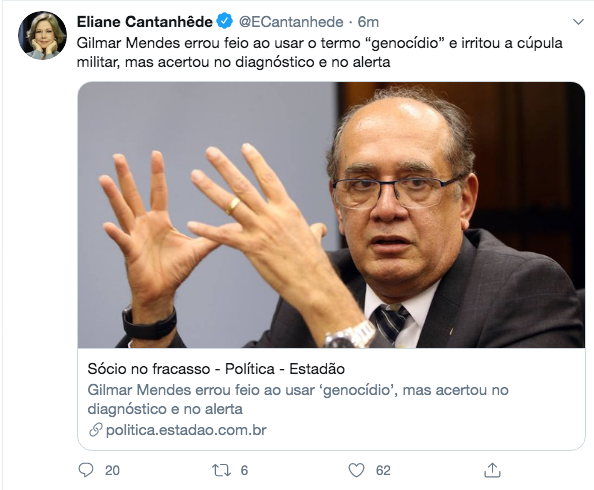The width and height of the screenshot is (594, 490).
Task: Click the chain link icon in card
Action: click(95, 430)
